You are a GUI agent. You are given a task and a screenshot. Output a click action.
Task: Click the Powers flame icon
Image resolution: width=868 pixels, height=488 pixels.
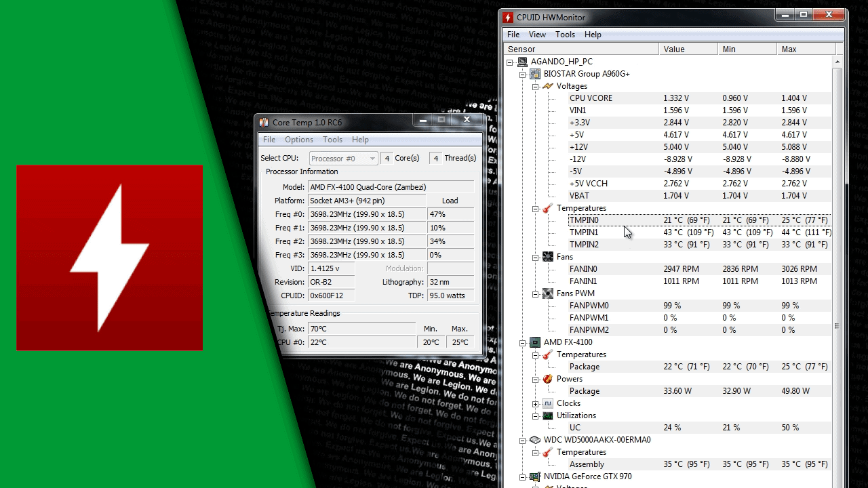point(548,379)
